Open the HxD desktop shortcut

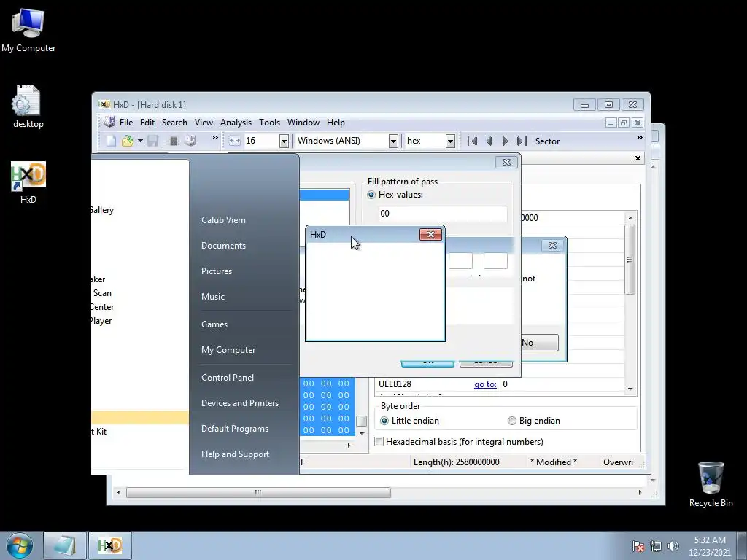[28, 183]
